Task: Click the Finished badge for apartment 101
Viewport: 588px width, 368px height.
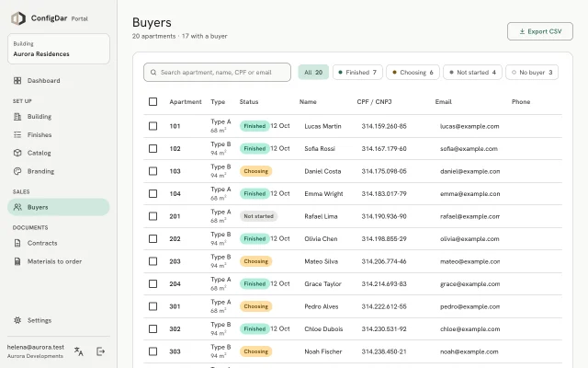Action: (x=254, y=126)
